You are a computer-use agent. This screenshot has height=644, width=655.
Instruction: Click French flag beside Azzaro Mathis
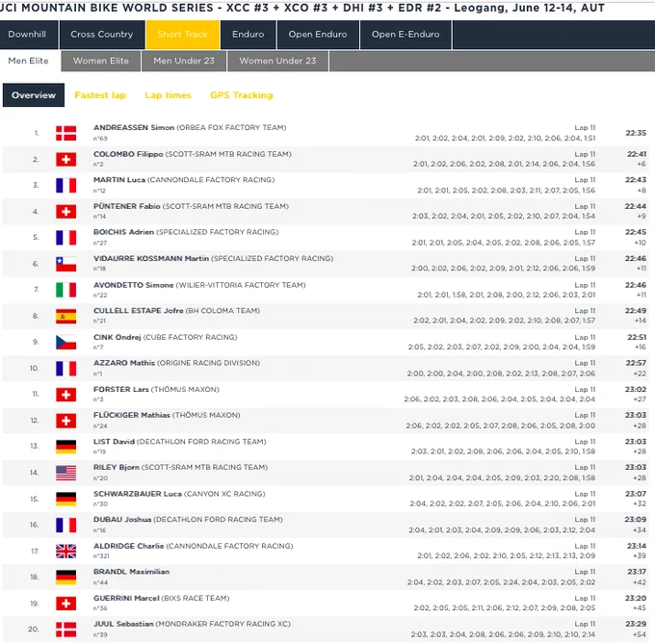click(x=66, y=369)
